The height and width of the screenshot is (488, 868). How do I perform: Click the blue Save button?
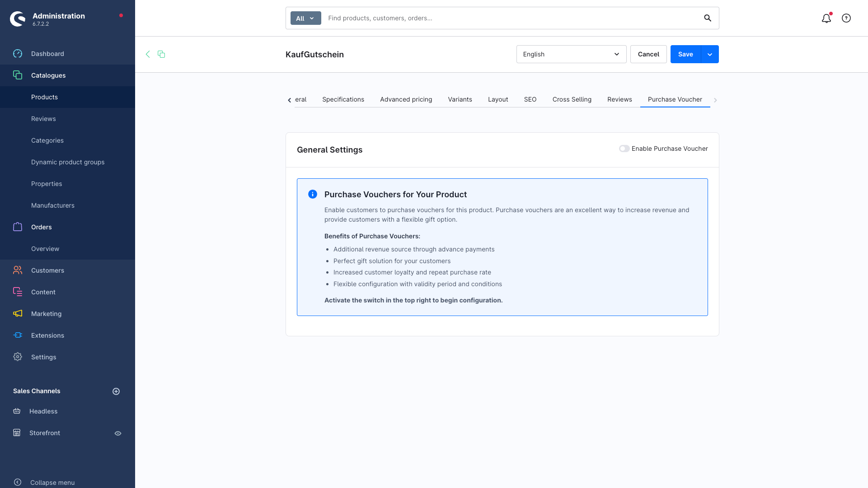[x=685, y=54]
